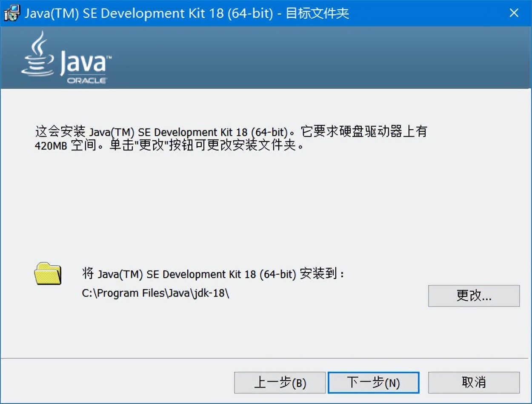Screen dimensions: 532x404
Task: Select the install path C:\Program Files\Java\jdk-18\
Action: point(155,293)
